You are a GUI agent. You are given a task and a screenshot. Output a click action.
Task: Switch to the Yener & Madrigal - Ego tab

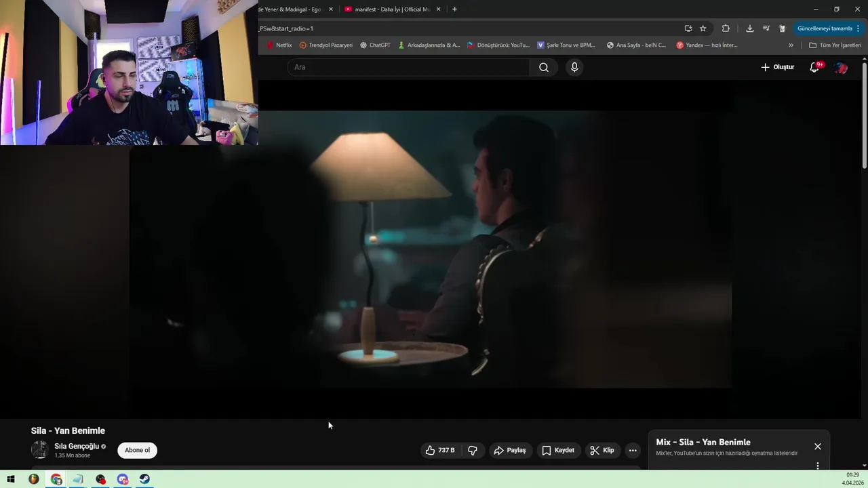[x=290, y=9]
